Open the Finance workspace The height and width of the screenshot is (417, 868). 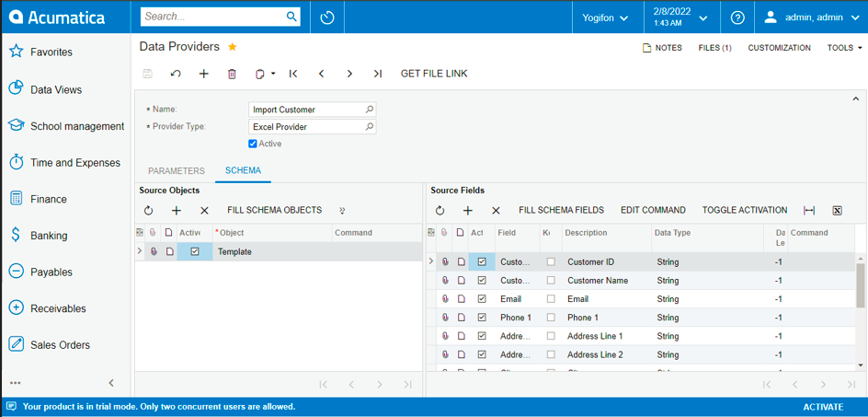click(48, 199)
